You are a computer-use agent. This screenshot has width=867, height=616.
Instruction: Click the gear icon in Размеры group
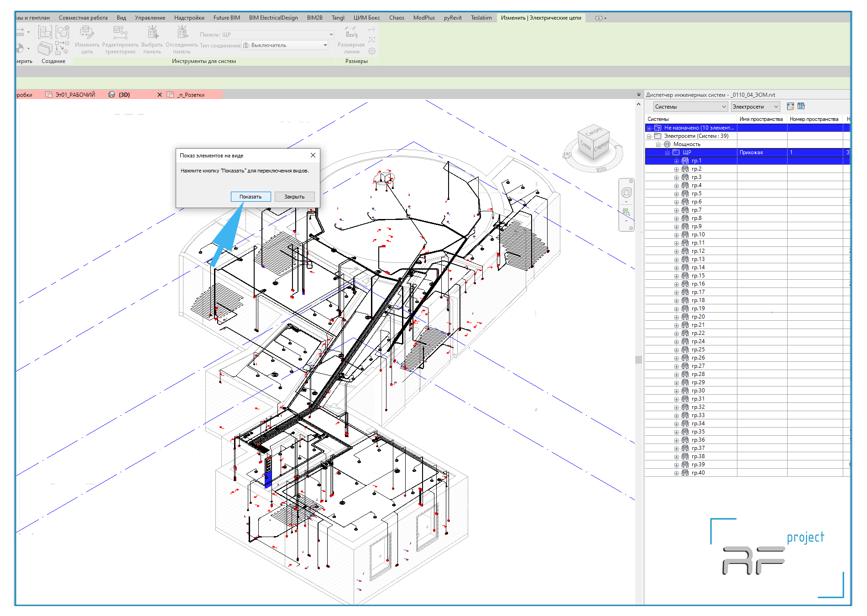tap(372, 51)
